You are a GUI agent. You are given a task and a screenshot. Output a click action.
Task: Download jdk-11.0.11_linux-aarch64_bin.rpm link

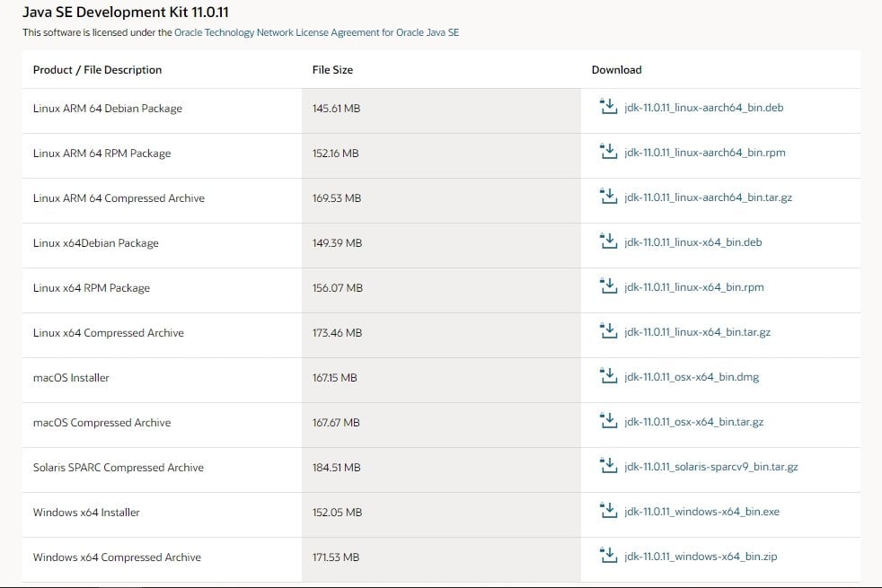pyautogui.click(x=705, y=153)
